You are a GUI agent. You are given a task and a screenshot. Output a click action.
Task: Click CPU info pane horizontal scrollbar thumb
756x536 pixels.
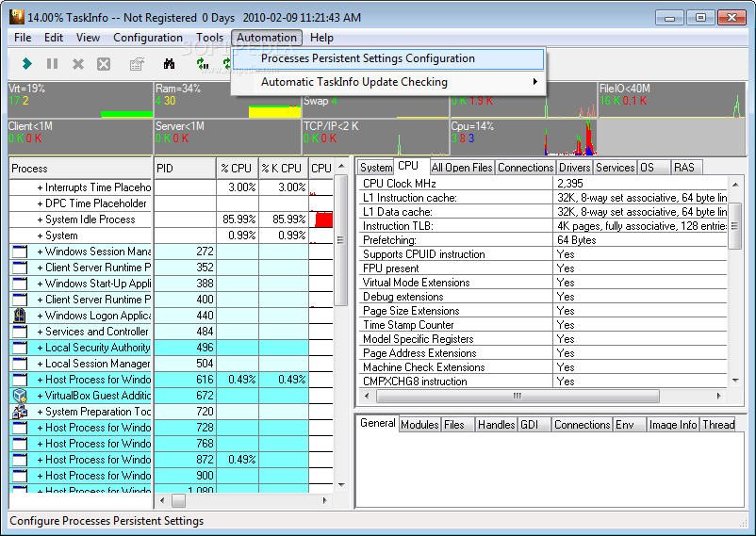[518, 397]
